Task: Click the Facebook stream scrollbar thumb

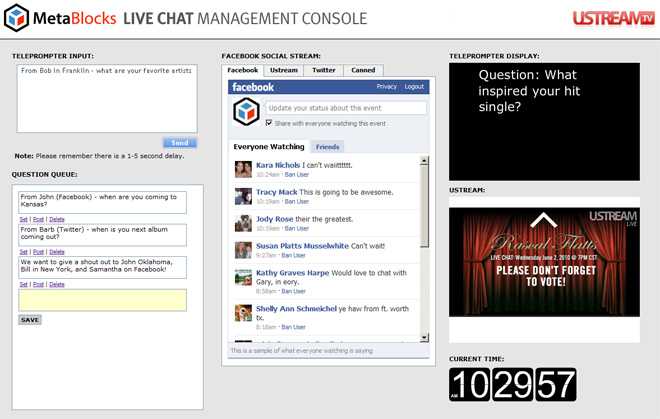Action: [x=424, y=206]
